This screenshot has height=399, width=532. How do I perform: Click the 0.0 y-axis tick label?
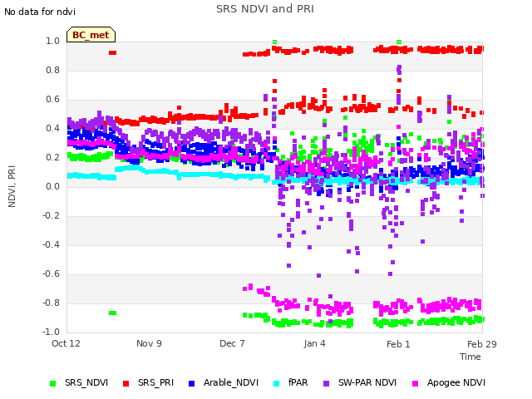click(x=53, y=186)
